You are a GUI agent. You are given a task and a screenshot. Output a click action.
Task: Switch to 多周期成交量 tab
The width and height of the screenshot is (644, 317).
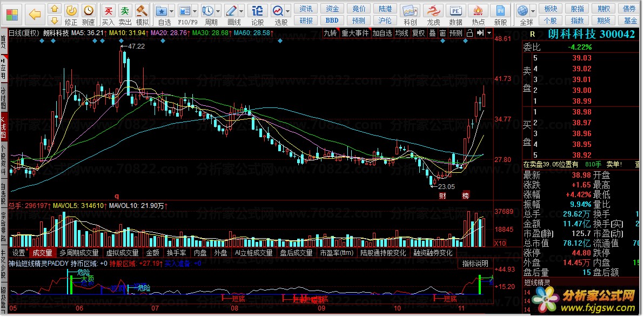[79, 253]
